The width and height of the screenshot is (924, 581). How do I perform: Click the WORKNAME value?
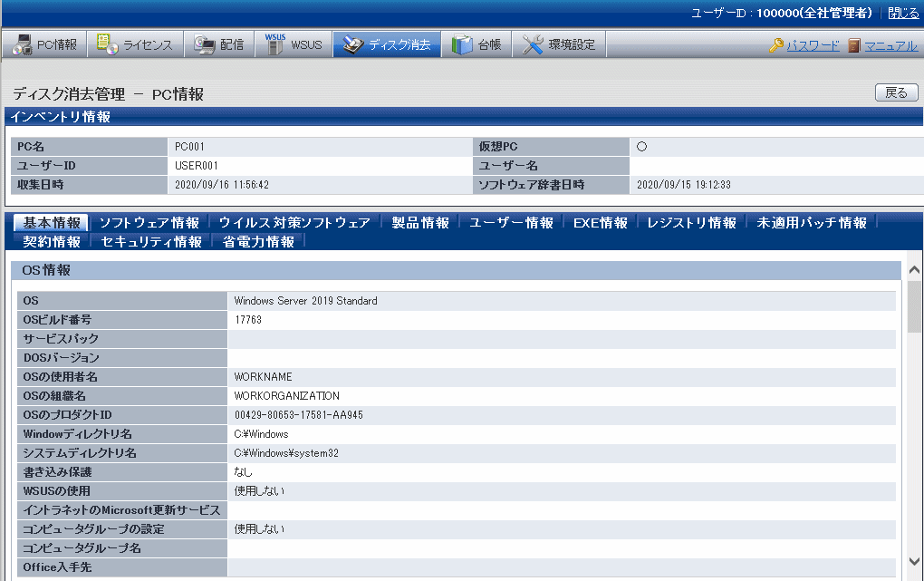click(x=263, y=377)
